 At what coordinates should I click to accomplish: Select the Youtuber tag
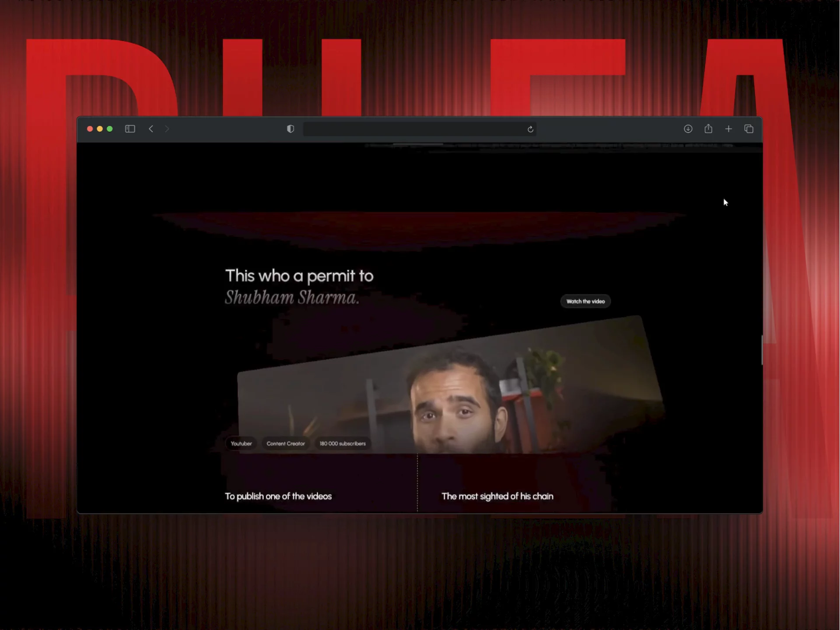point(241,443)
